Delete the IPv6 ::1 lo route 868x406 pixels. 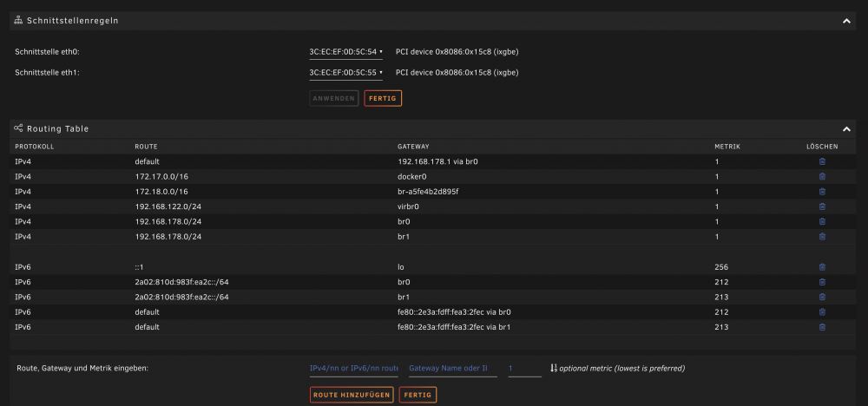tap(822, 266)
